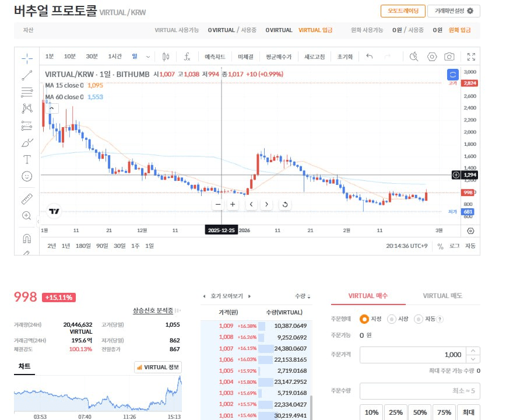Expand the time interval dropdown arrow
The image size is (506, 420).
point(148,57)
